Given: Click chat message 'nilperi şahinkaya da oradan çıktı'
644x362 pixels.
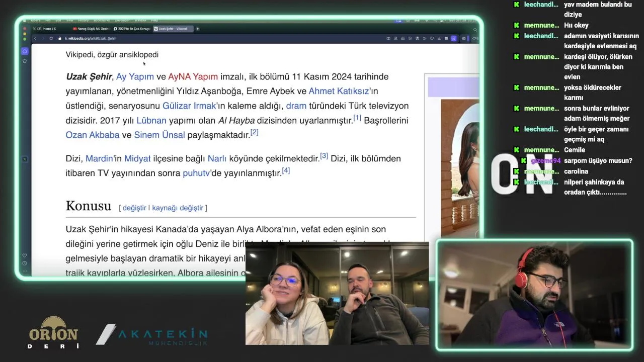Looking at the screenshot, I should 595,187.
